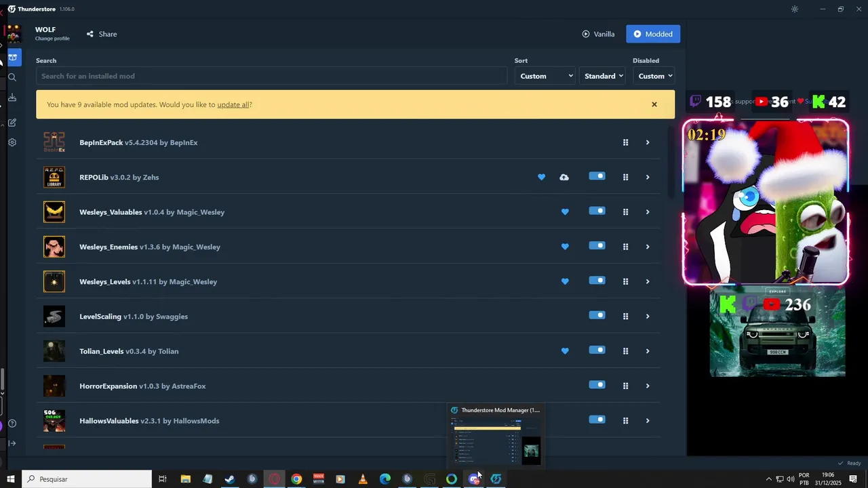Open the Windows Start menu
This screenshot has width=868, height=488.
click(x=11, y=479)
